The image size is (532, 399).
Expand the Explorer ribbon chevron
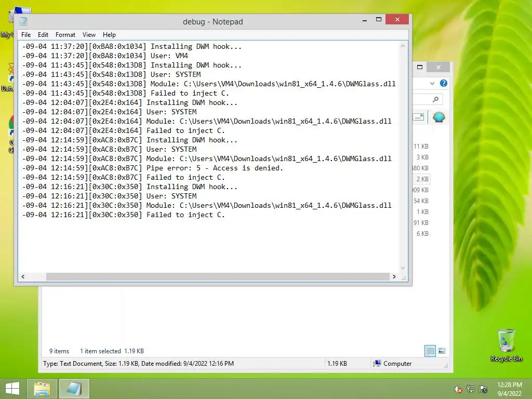(x=432, y=84)
